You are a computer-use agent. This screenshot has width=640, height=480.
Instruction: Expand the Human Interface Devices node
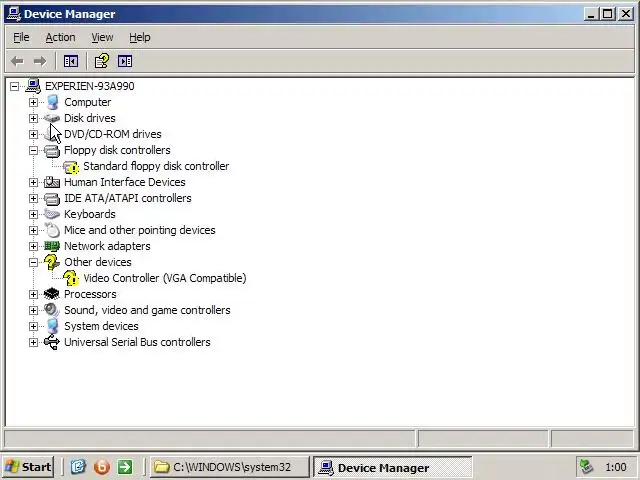(x=33, y=182)
